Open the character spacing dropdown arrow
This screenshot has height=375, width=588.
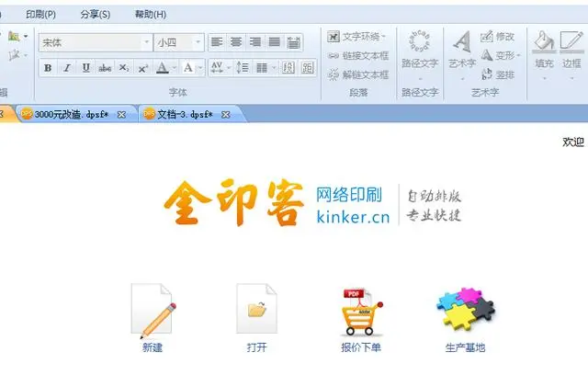pyautogui.click(x=229, y=68)
